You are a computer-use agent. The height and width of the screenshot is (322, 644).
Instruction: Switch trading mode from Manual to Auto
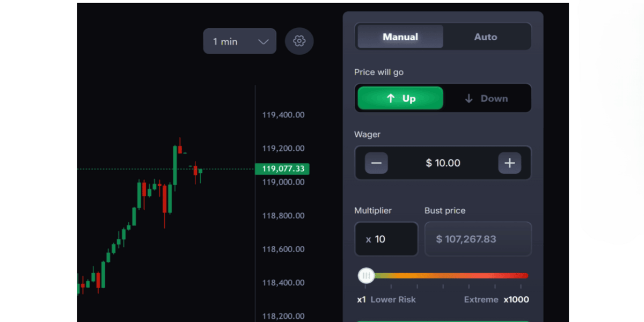click(x=486, y=36)
